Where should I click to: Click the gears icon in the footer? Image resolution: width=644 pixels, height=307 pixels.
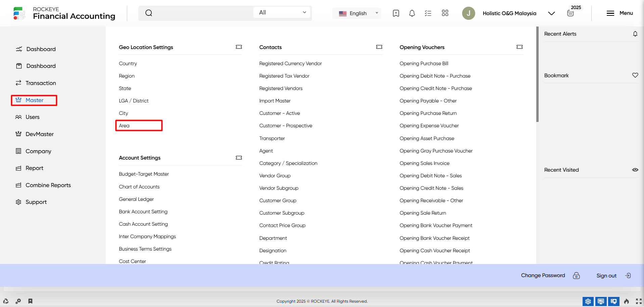click(x=18, y=301)
